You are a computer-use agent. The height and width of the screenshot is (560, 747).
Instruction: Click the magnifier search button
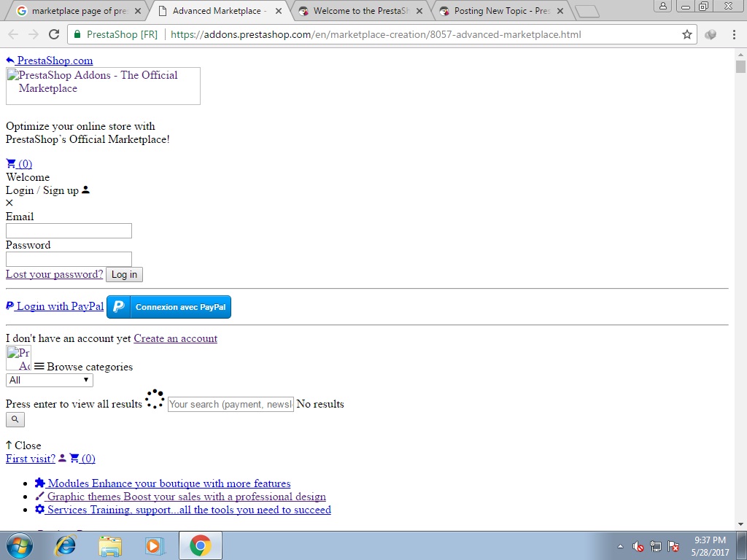[15, 419]
